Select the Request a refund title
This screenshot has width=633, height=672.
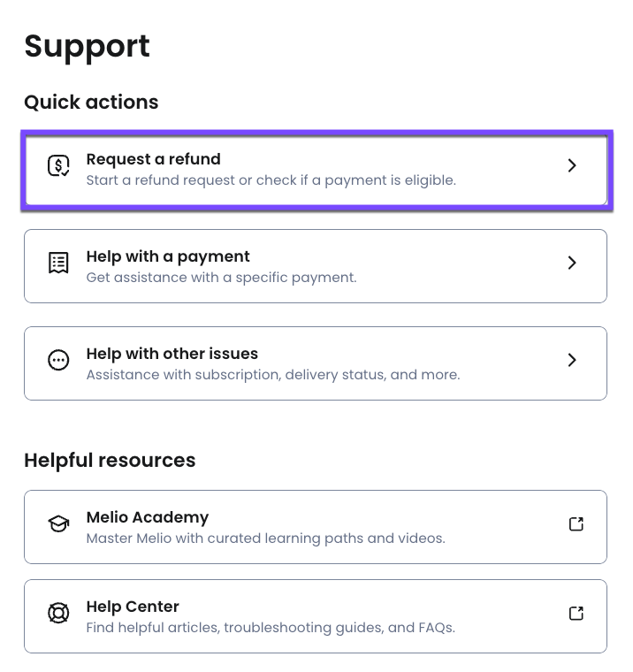point(153,159)
